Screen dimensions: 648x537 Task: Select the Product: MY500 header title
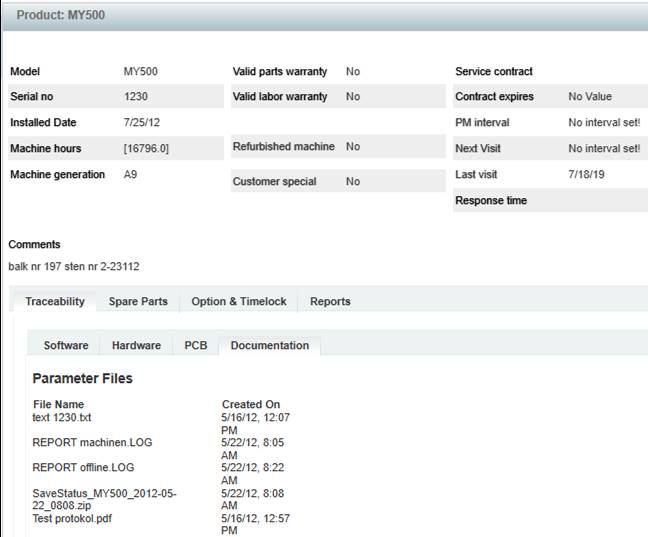click(61, 15)
